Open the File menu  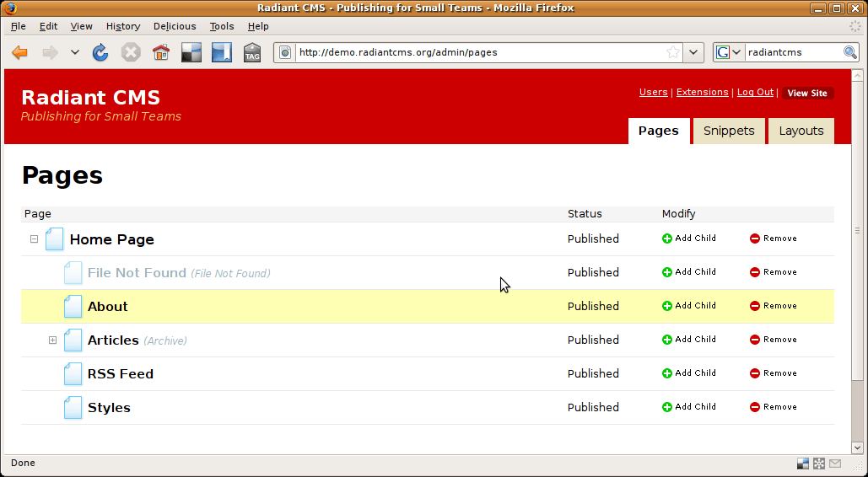[19, 26]
